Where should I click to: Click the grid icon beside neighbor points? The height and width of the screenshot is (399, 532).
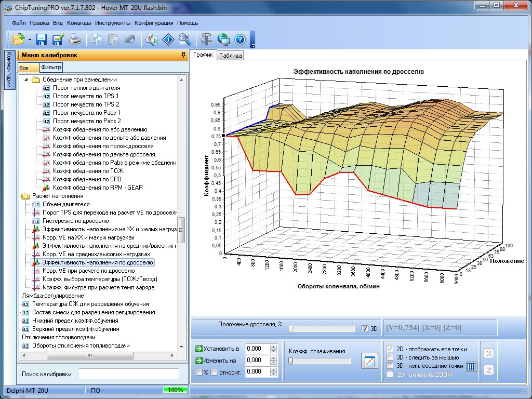[471, 366]
